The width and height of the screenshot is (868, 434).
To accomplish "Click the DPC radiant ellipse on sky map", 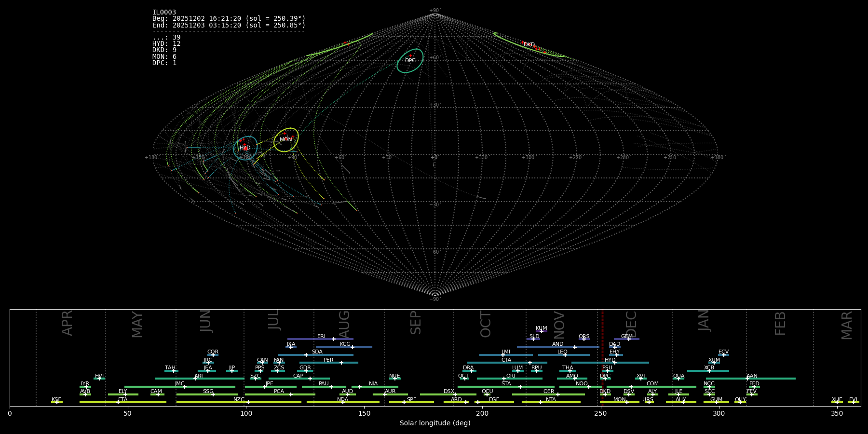I will click(410, 61).
